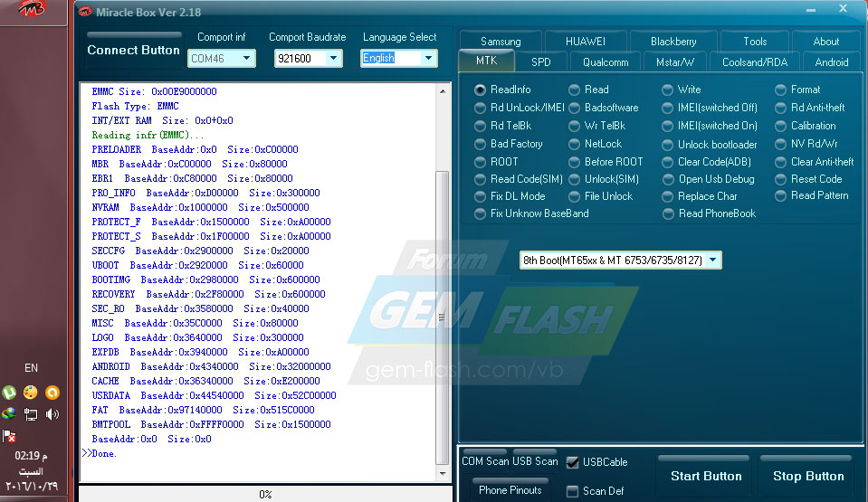Click the 0% progress bar
This screenshot has width=868, height=502.
tap(266, 494)
